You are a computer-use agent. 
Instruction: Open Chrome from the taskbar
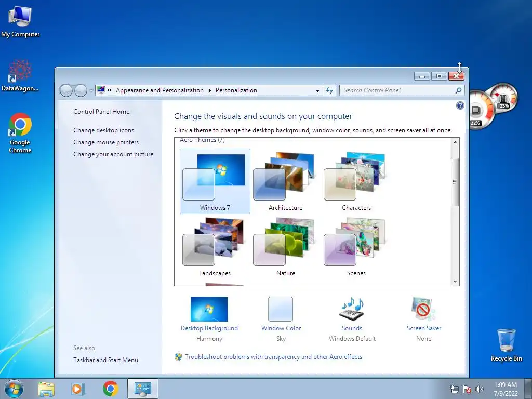pyautogui.click(x=111, y=389)
